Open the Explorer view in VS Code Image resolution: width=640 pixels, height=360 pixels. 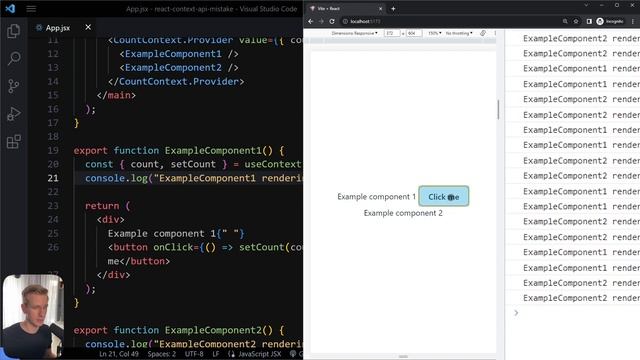point(13,31)
